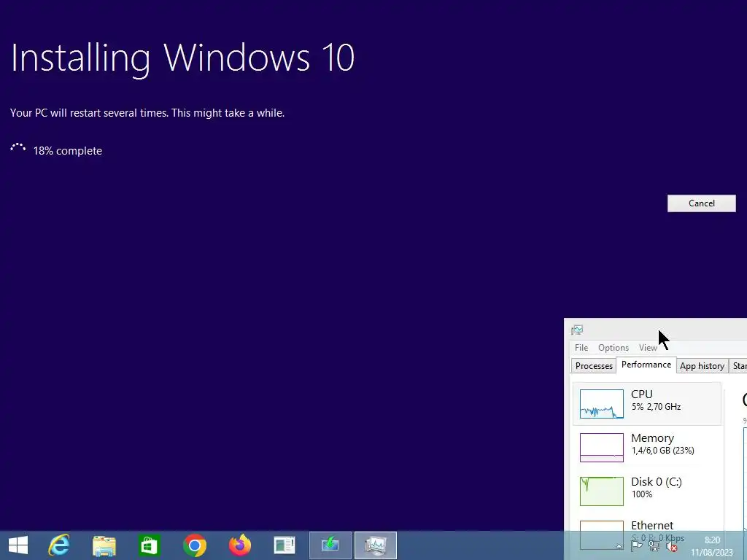Image resolution: width=747 pixels, height=560 pixels.
Task: Click the Task Manager title bar icon
Action: [577, 330]
